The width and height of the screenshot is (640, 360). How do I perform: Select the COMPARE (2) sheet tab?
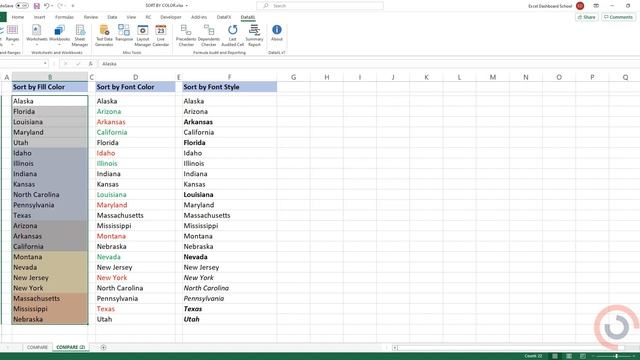tap(71, 347)
